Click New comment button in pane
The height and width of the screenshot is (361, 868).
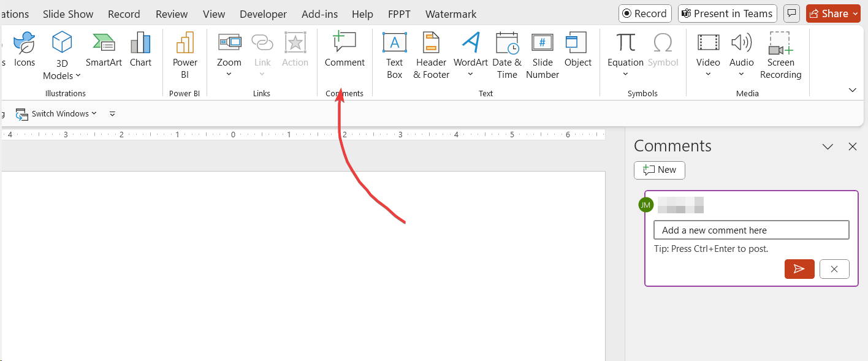tap(660, 170)
